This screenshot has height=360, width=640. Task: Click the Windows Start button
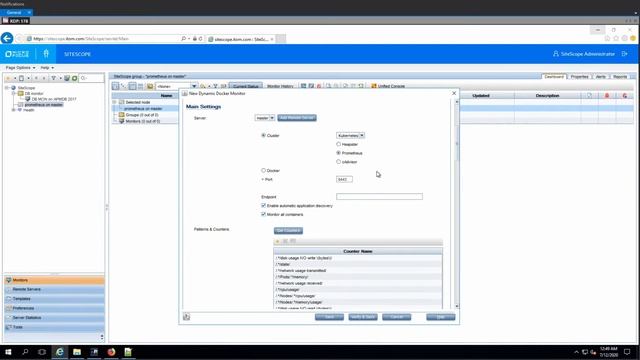click(8, 352)
